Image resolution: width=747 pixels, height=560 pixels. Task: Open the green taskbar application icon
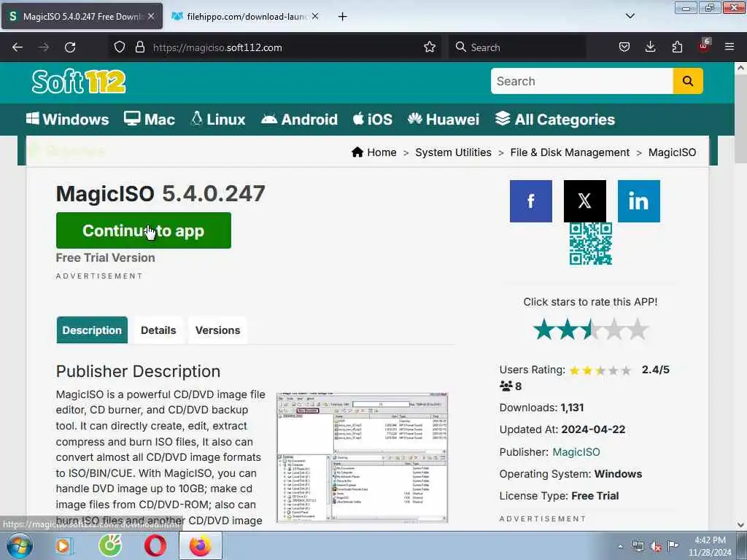point(110,545)
